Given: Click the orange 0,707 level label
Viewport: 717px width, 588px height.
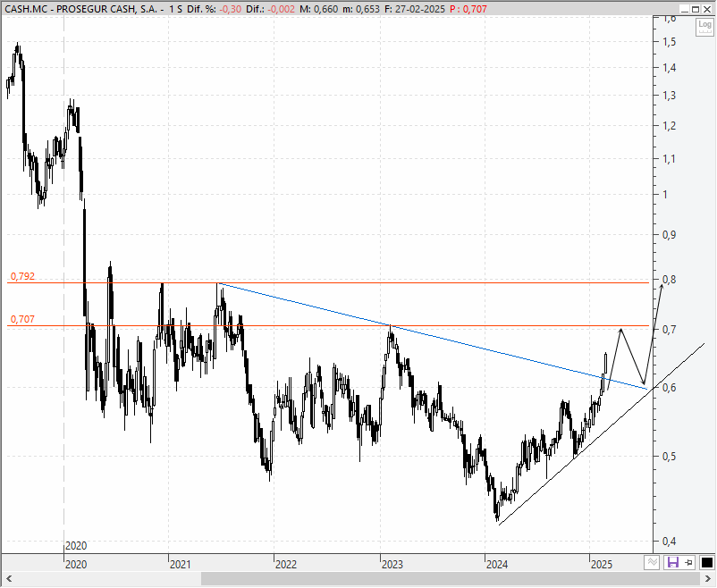Looking at the screenshot, I should (23, 319).
